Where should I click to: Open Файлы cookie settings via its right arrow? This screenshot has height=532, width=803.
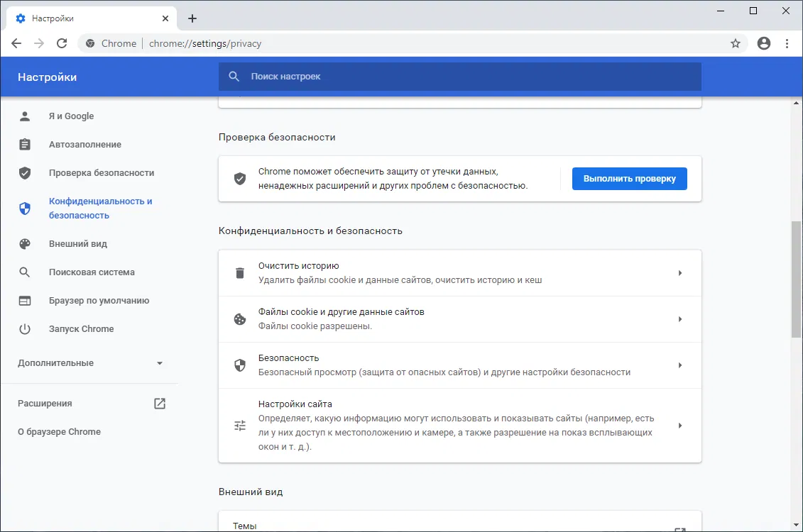[x=680, y=319]
